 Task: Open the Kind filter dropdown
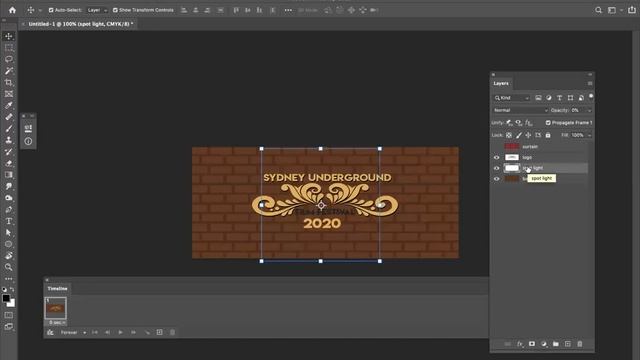pyautogui.click(x=512, y=98)
